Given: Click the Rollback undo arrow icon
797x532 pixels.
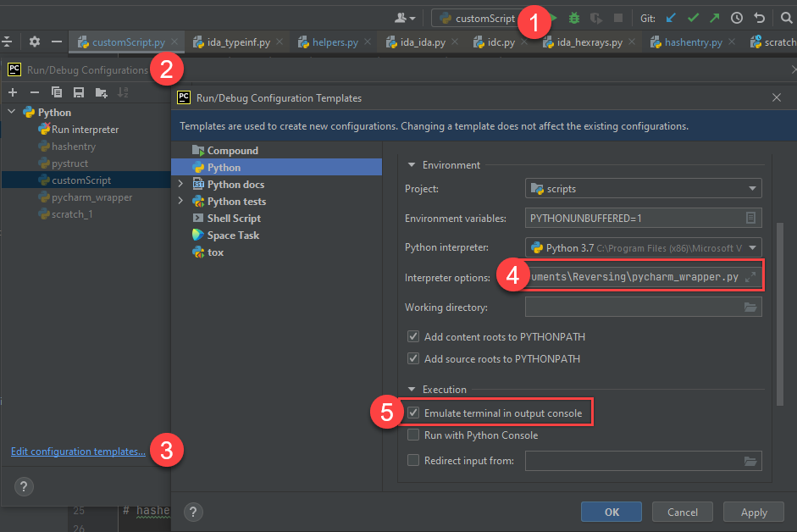Looking at the screenshot, I should pos(760,19).
